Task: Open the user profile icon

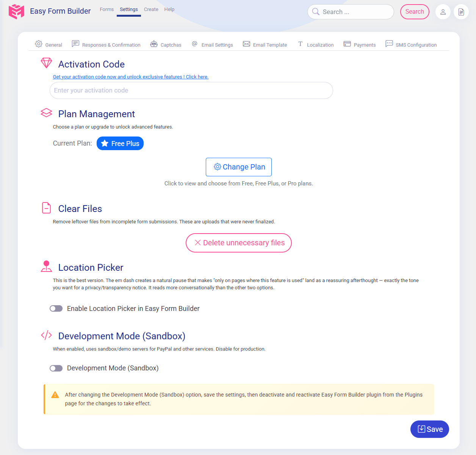Action: [x=443, y=12]
